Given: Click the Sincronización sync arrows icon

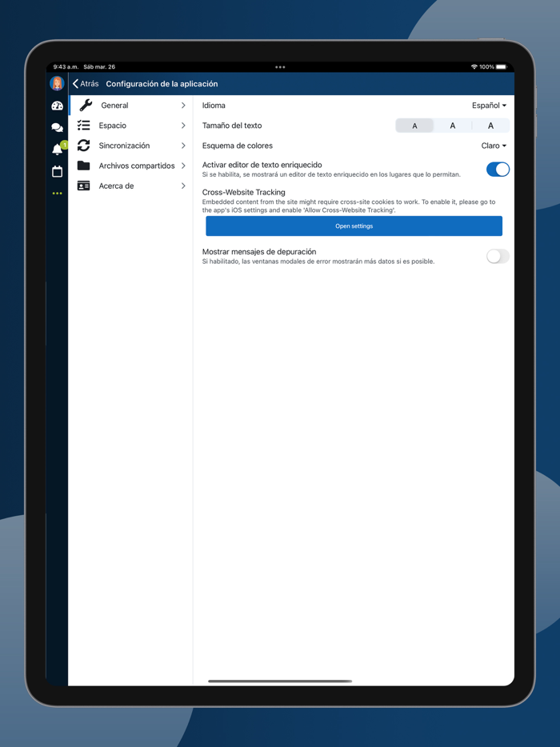Looking at the screenshot, I should point(84,146).
